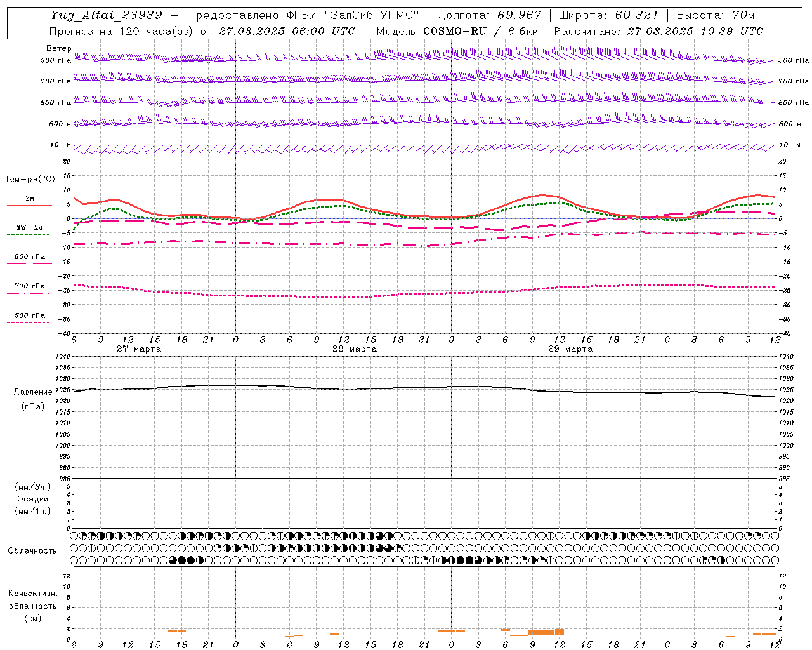Click the elevation text Высота: 70м
The image size is (812, 650).
pyautogui.click(x=716, y=15)
